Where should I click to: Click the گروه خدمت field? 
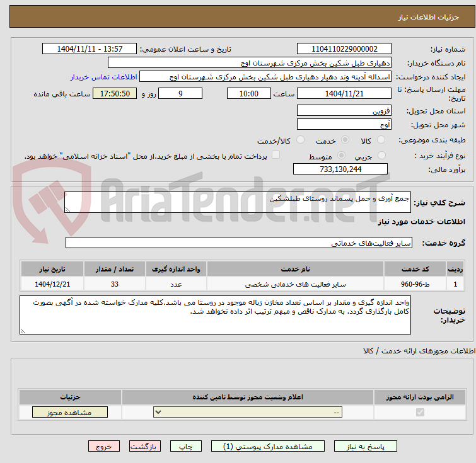click(238, 243)
